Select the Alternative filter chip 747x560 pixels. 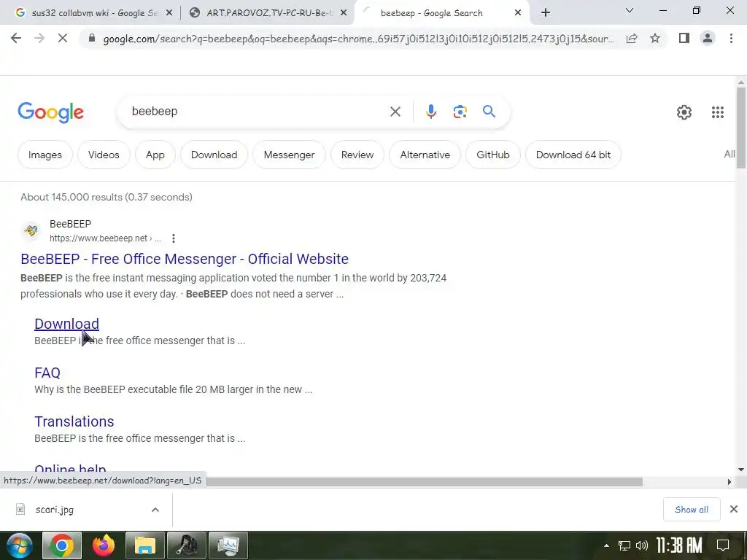(x=425, y=155)
